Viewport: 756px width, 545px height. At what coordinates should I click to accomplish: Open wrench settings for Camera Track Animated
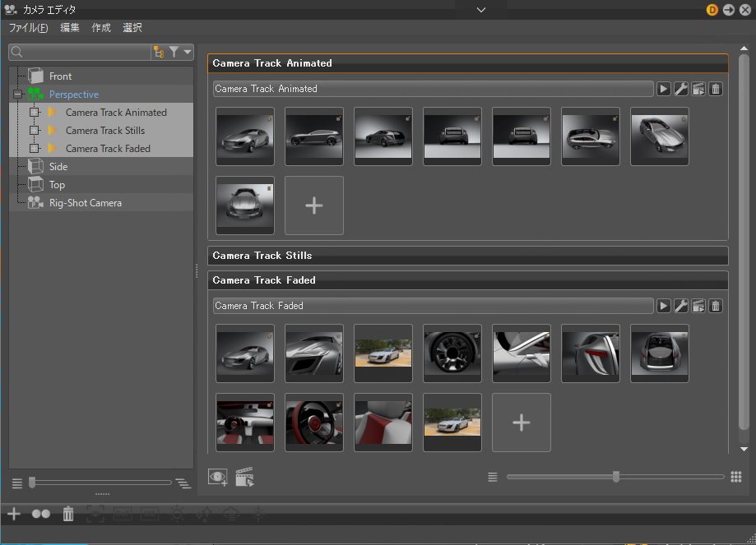pos(681,89)
